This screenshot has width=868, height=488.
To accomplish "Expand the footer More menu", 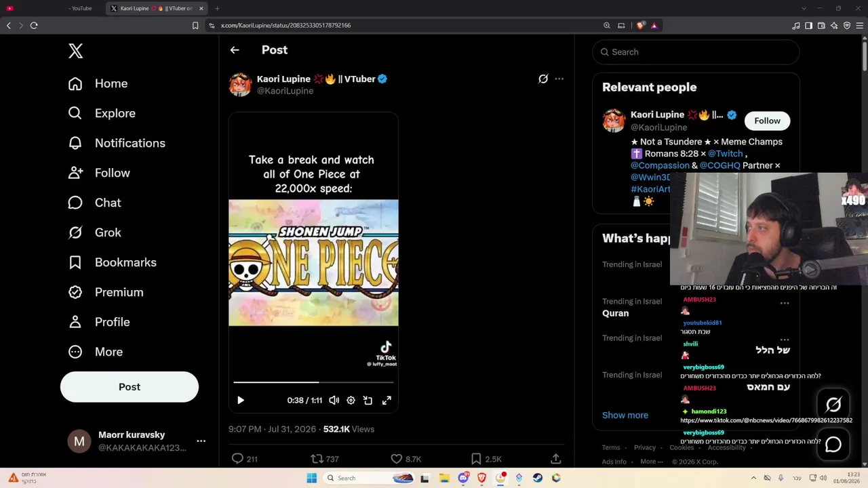I will click(652, 462).
